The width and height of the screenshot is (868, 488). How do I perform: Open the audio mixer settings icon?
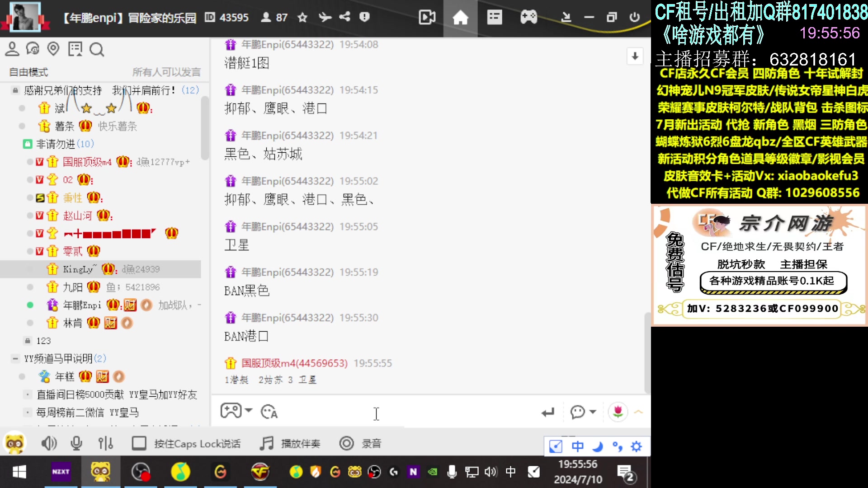tap(105, 444)
